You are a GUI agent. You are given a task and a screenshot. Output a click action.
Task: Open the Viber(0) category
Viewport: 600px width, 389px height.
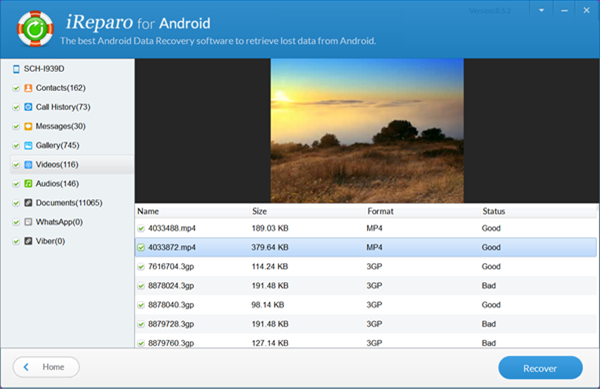point(50,241)
